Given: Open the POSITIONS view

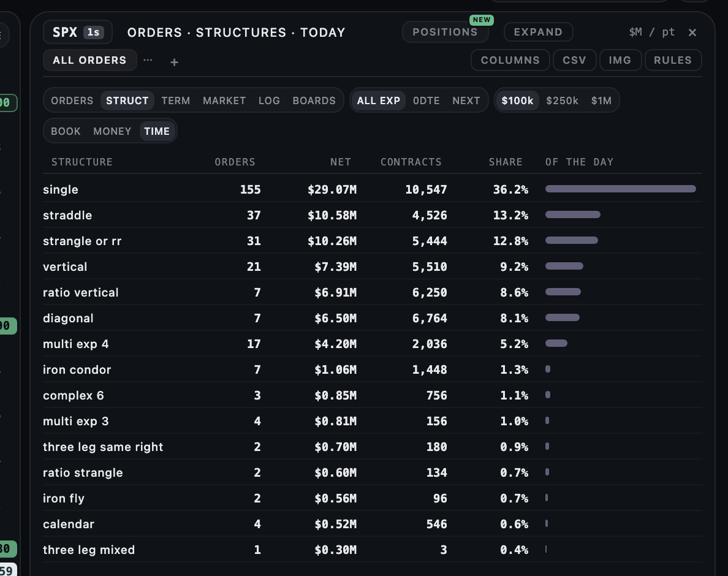Looking at the screenshot, I should coord(445,32).
